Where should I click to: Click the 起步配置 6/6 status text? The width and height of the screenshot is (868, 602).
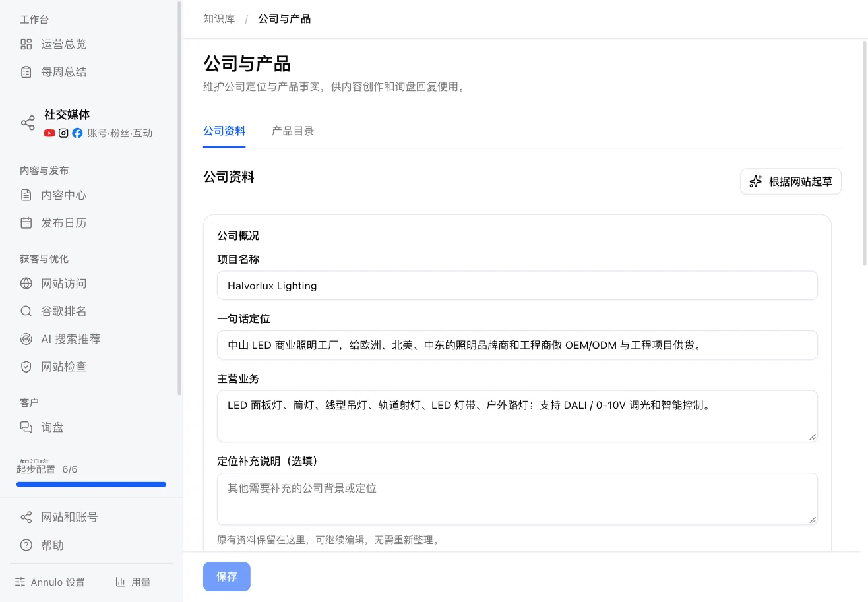(x=47, y=469)
